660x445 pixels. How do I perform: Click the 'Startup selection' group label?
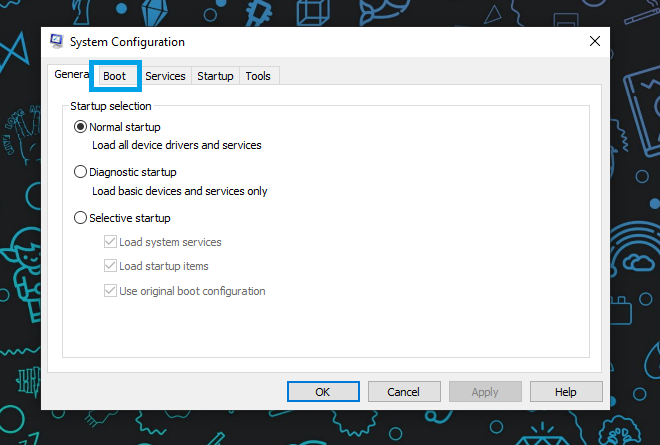pos(111,106)
